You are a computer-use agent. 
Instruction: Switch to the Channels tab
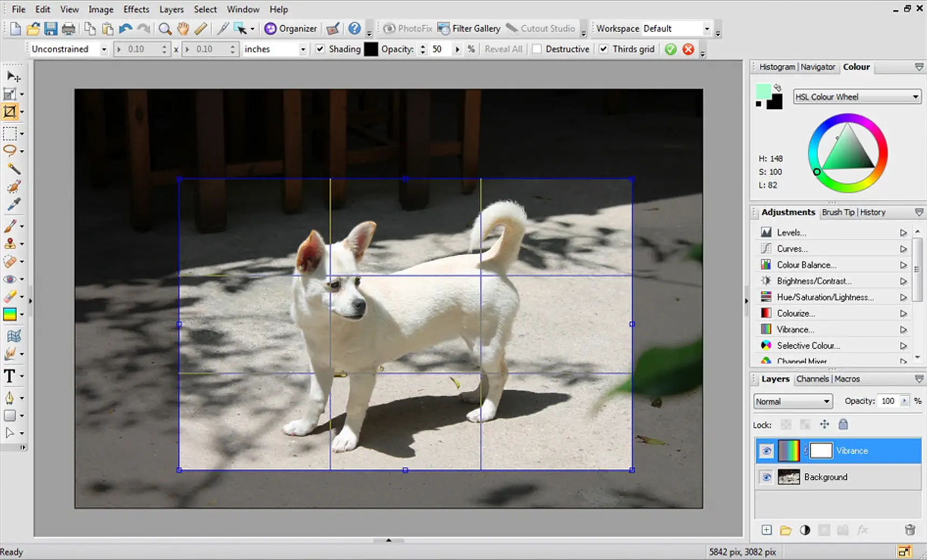click(x=813, y=379)
